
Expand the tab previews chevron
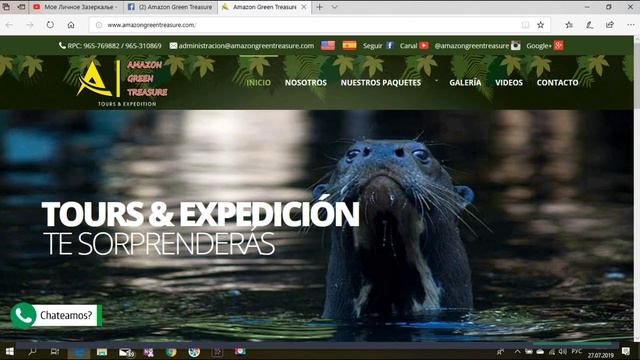click(x=334, y=7)
